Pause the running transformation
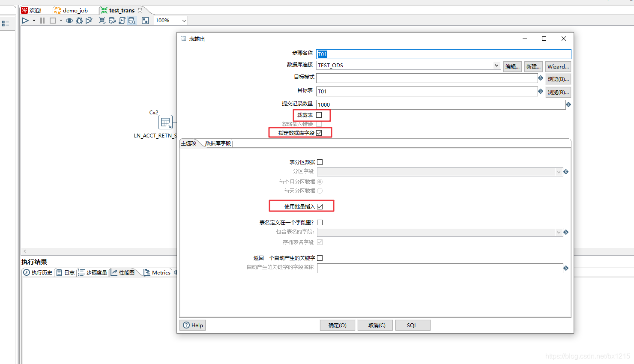 click(42, 21)
